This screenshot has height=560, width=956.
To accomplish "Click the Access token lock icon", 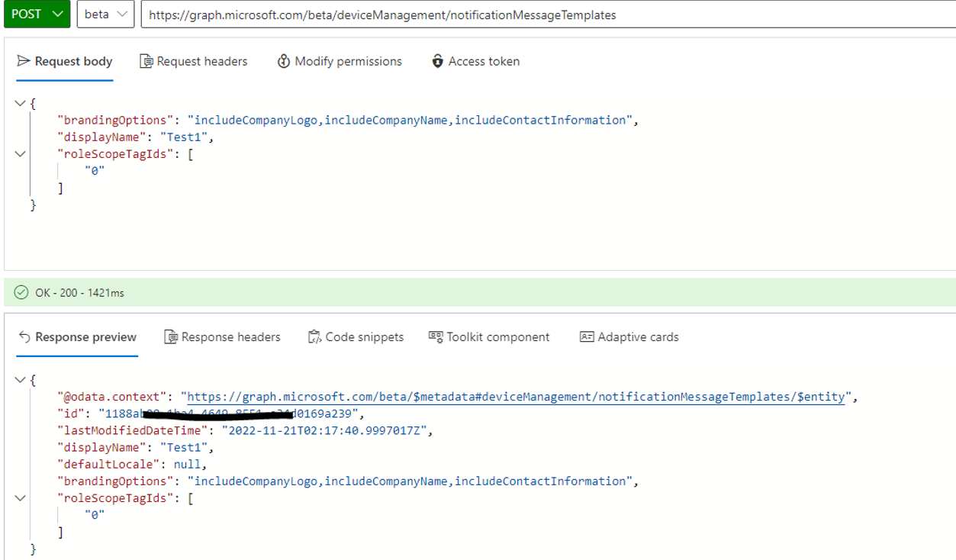I will coord(439,61).
